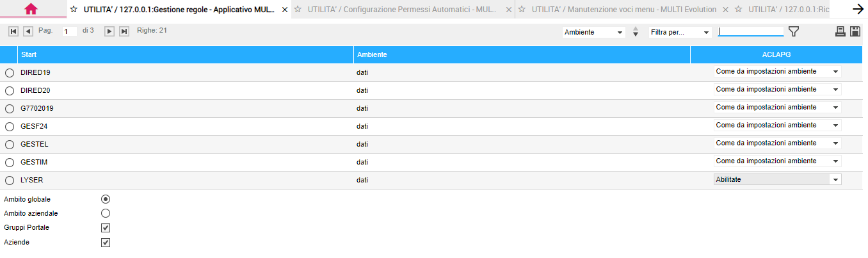Toggle the Aziende checkbox

(106, 243)
